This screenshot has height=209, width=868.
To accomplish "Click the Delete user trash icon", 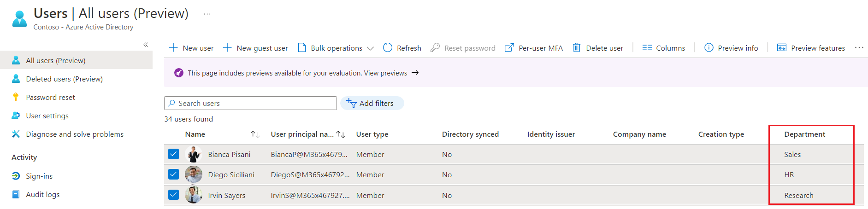I will pos(576,48).
